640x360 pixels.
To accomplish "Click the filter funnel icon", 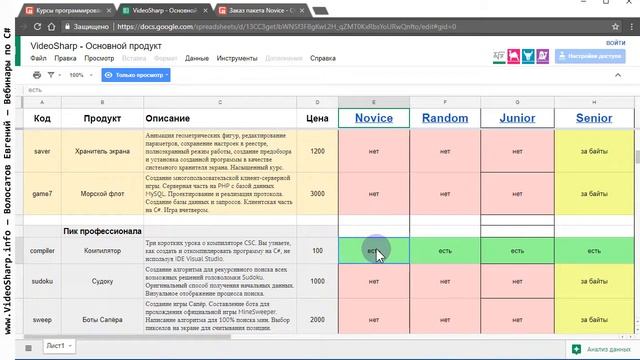I will (51, 75).
